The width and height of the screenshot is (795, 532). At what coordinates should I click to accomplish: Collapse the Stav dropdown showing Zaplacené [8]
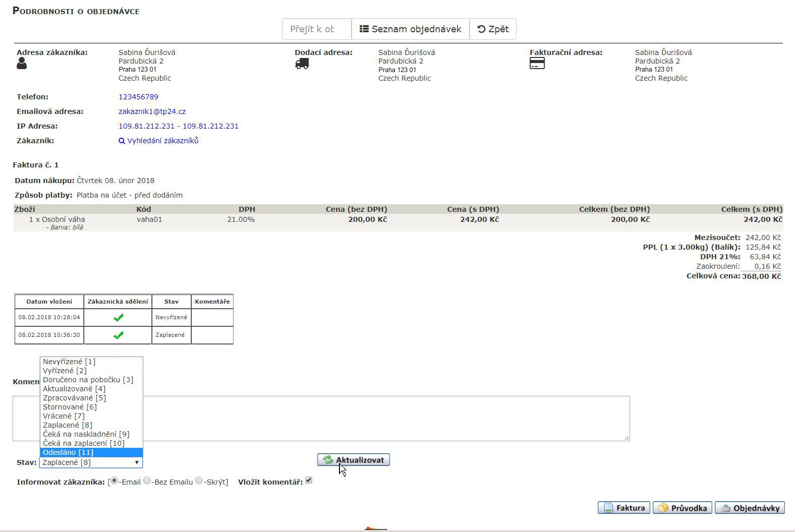click(x=91, y=462)
